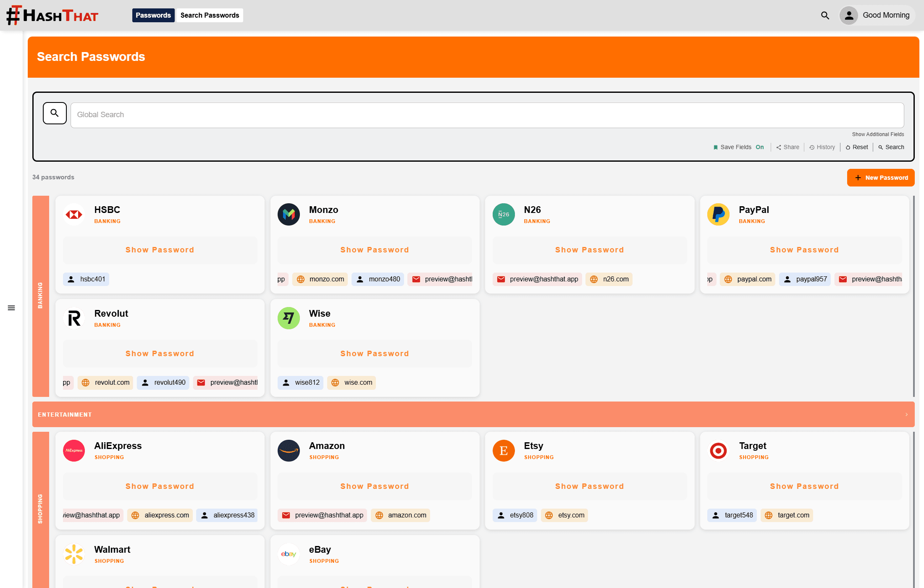
Task: Focus the Global Search input field
Action: (x=487, y=115)
